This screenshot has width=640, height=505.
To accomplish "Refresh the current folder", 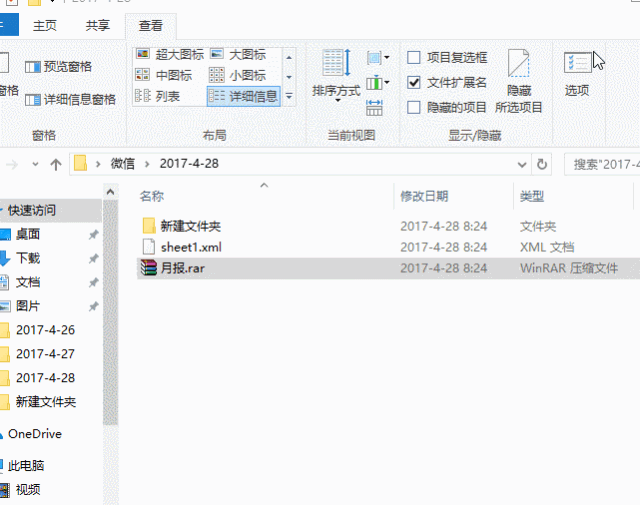I will (x=542, y=165).
